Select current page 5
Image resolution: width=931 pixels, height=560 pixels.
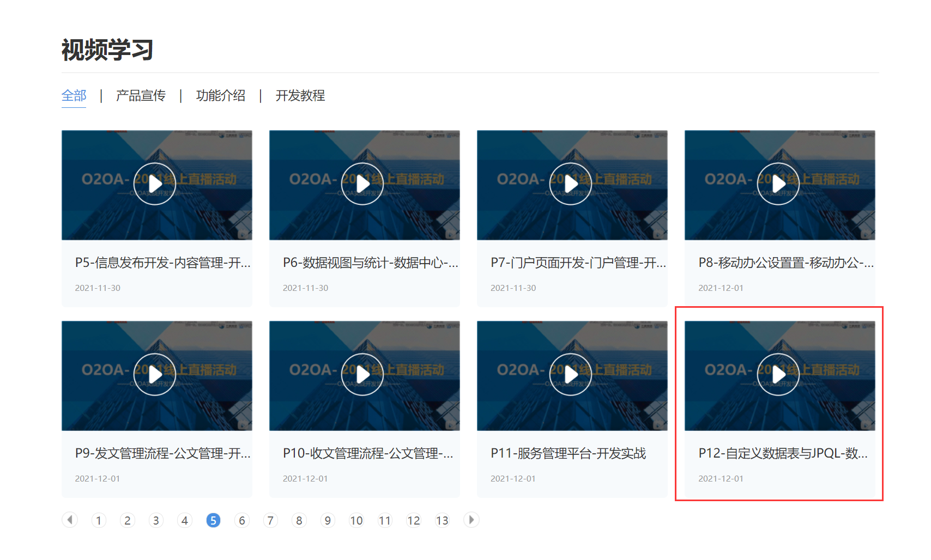pyautogui.click(x=213, y=520)
